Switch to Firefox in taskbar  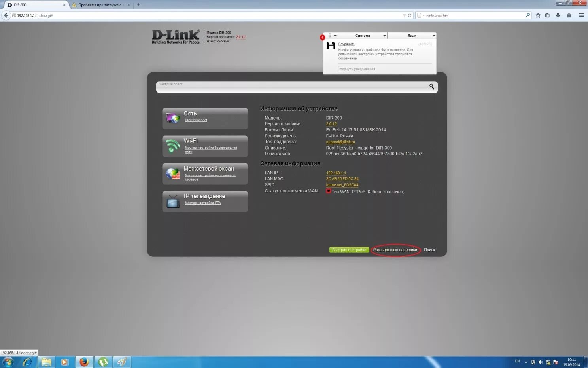(84, 362)
